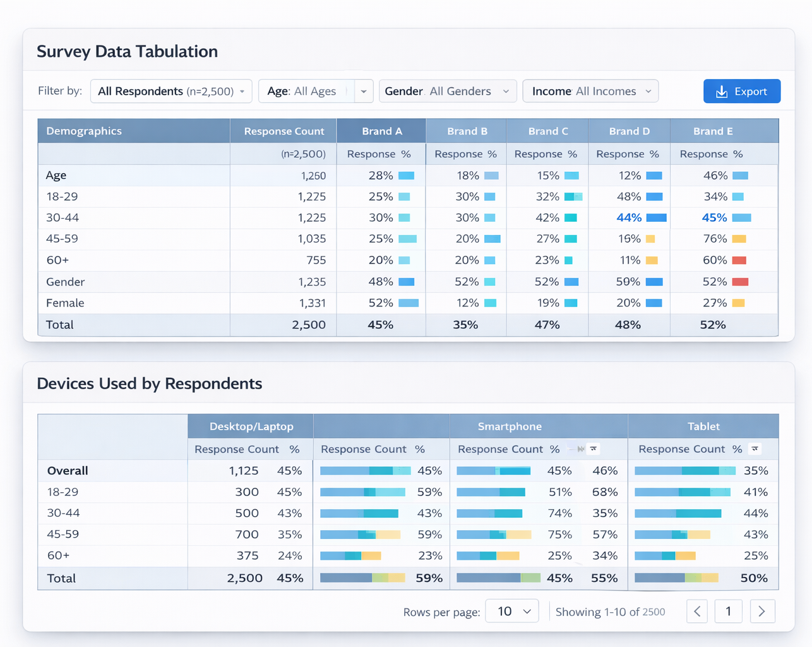
Task: Click the Smartphone column header
Action: tap(510, 426)
